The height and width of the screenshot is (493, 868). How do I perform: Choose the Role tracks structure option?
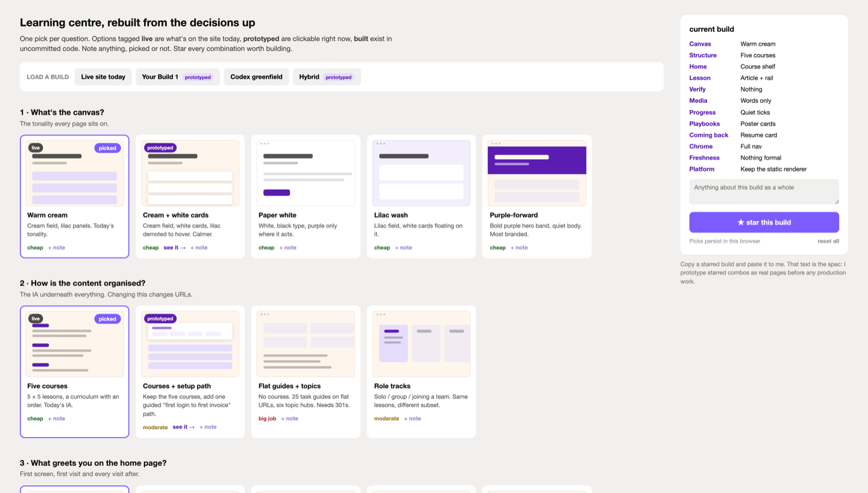pos(421,372)
